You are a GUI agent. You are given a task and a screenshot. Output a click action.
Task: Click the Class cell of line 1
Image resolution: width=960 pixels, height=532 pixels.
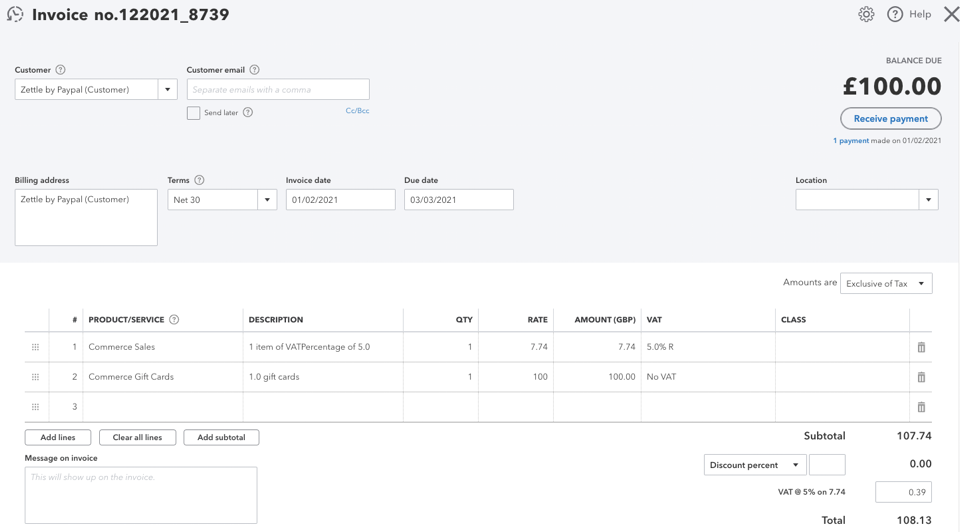[842, 347]
